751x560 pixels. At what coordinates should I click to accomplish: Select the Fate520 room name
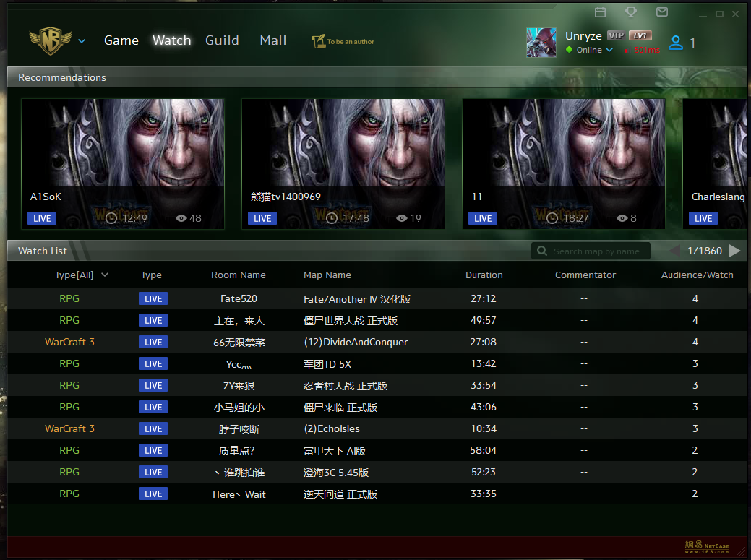pos(239,298)
